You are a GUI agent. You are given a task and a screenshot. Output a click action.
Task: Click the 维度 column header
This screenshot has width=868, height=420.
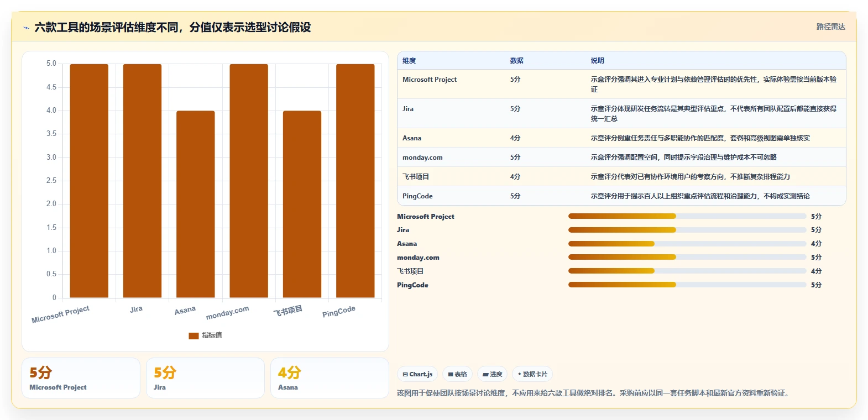[409, 61]
